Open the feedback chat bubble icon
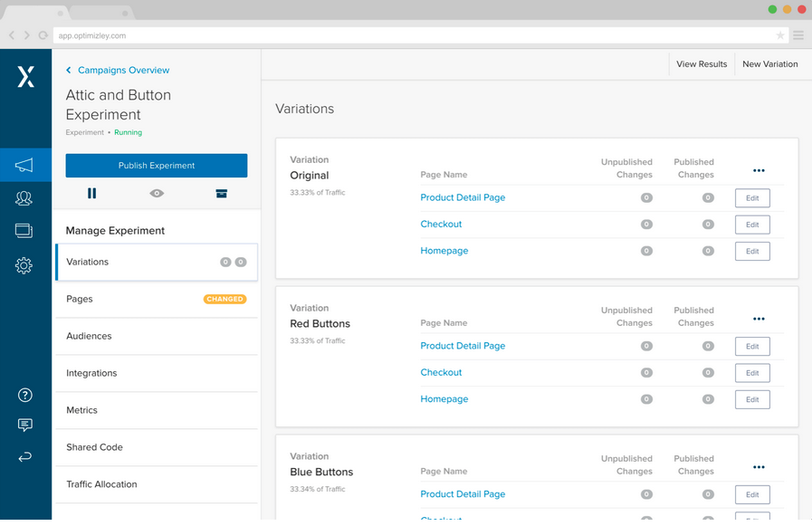812x526 pixels. (24, 425)
